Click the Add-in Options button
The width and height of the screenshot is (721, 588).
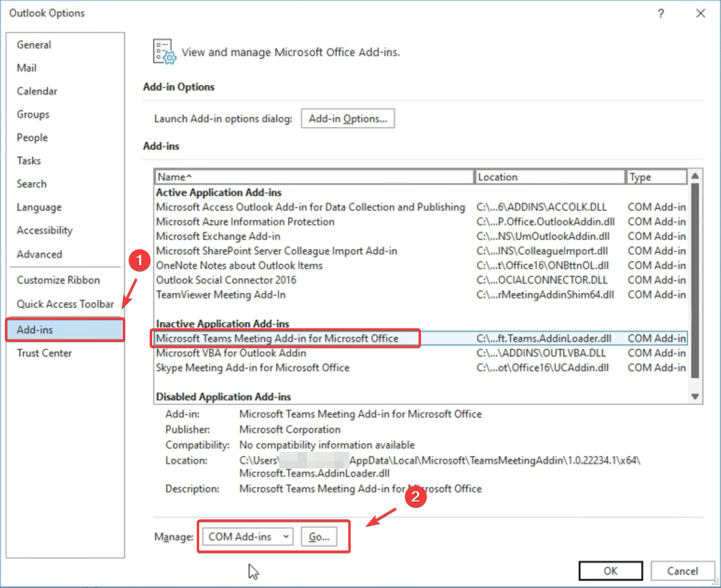[x=348, y=118]
